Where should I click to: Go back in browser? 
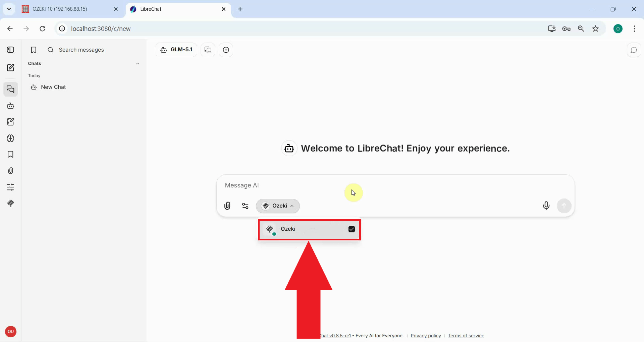(10, 29)
